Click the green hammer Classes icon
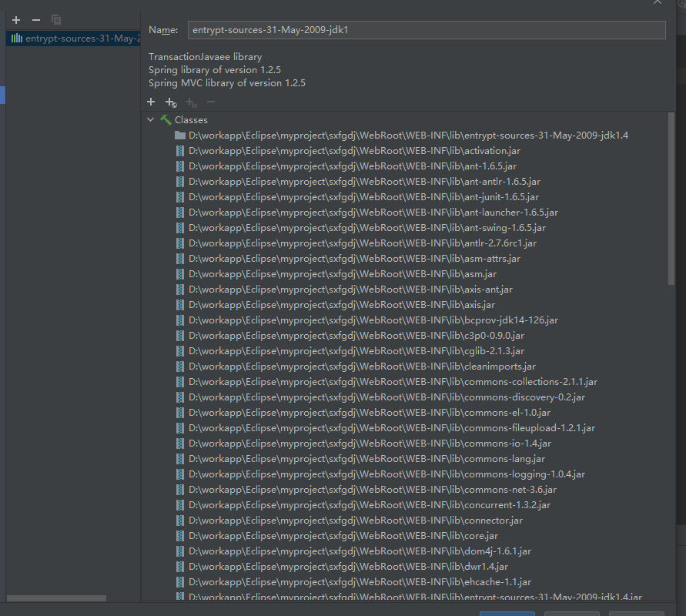This screenshot has width=686, height=616. click(166, 119)
